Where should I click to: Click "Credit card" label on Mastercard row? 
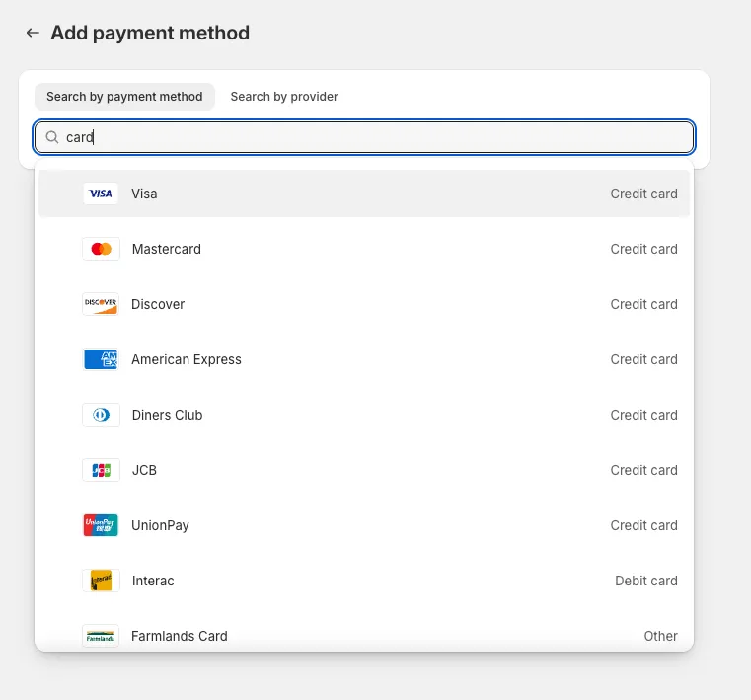(x=643, y=249)
